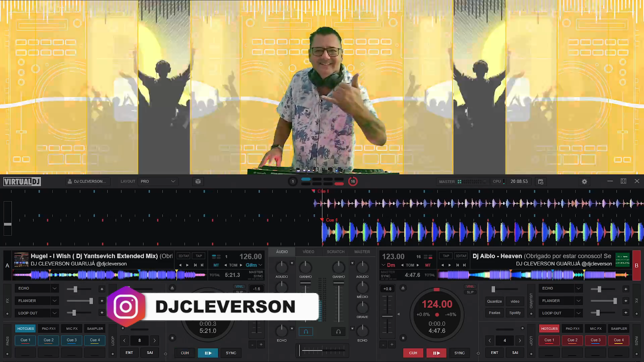Image resolution: width=644 pixels, height=362 pixels.
Task: Halve loop length on deck B
Action: tap(489, 340)
